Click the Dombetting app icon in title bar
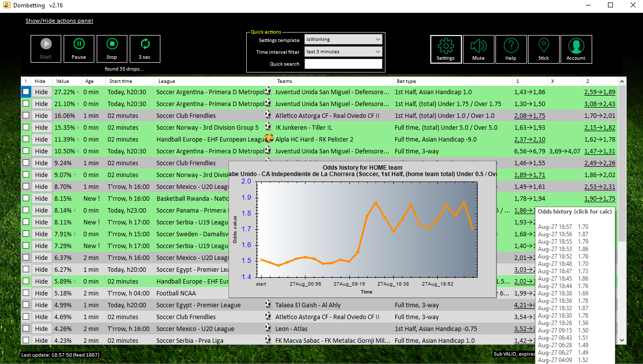Screen dimensions: 643x364 point(6,5)
